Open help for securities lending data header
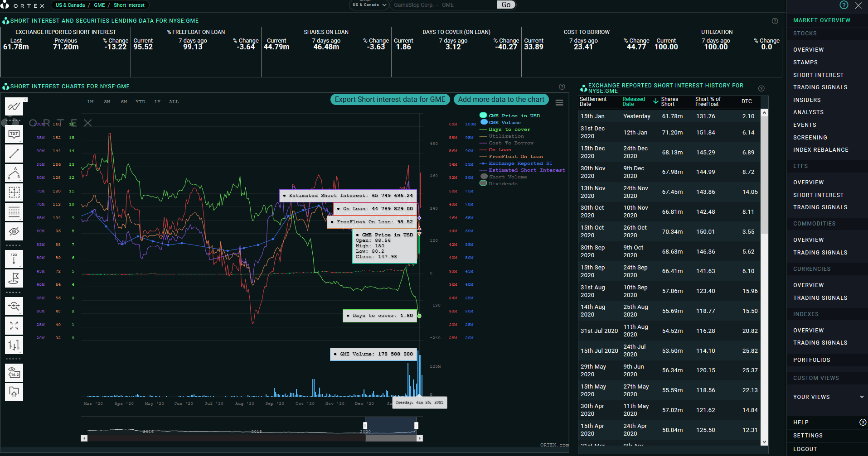The image size is (868, 456). click(x=775, y=21)
